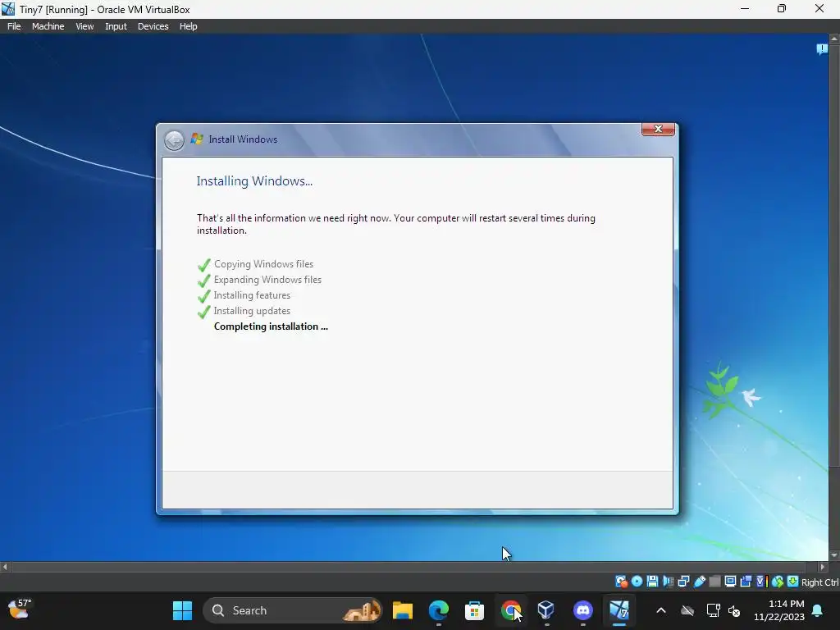Click the Expanding Windows files label
840x630 pixels.
[267, 280]
